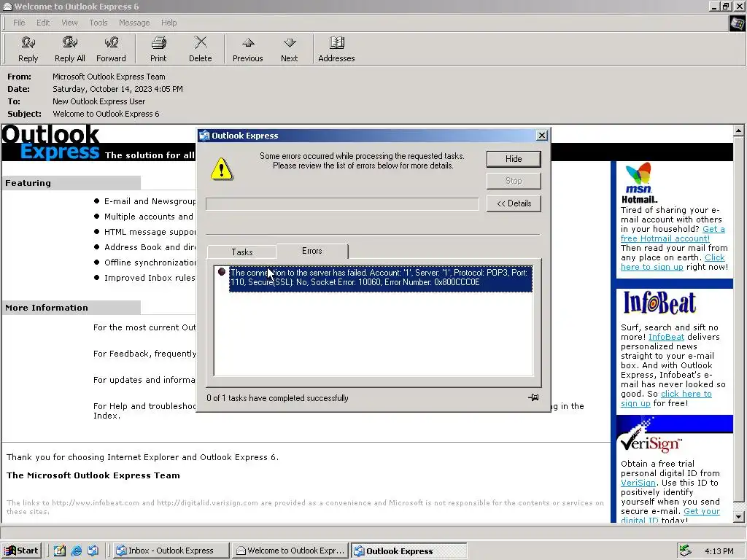Open the VeriSign link
747x560 pixels.
coord(638,483)
